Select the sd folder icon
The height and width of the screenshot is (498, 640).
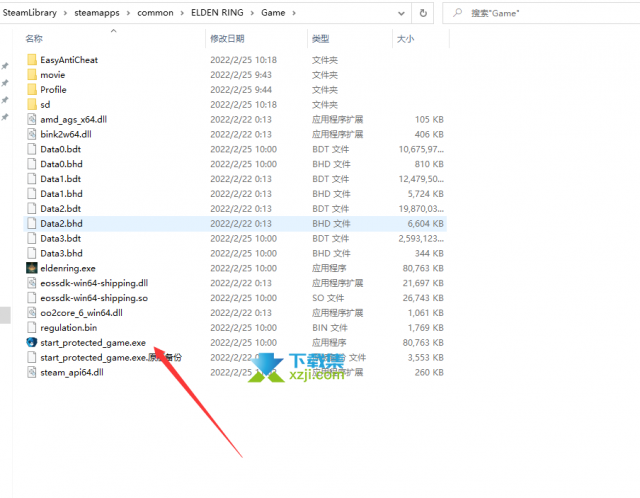32,104
